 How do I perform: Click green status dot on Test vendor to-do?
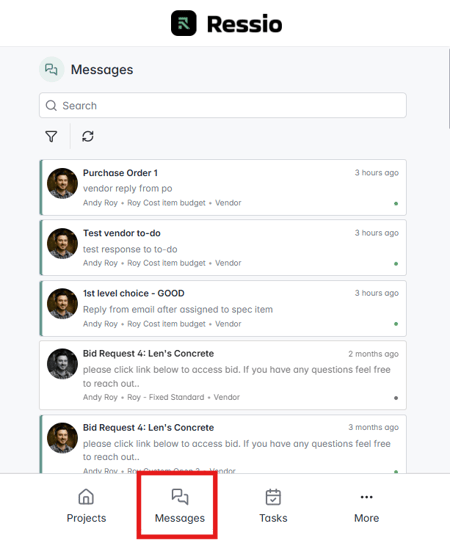coord(396,264)
